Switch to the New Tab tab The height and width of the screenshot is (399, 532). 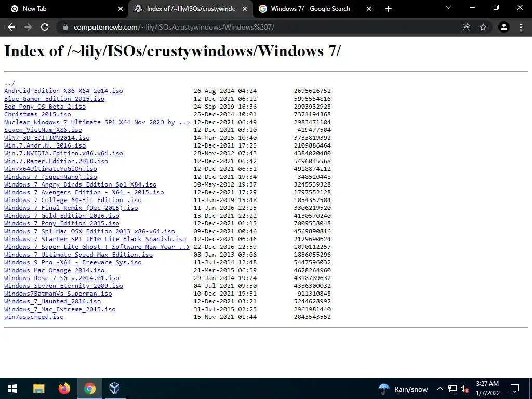coord(64,9)
